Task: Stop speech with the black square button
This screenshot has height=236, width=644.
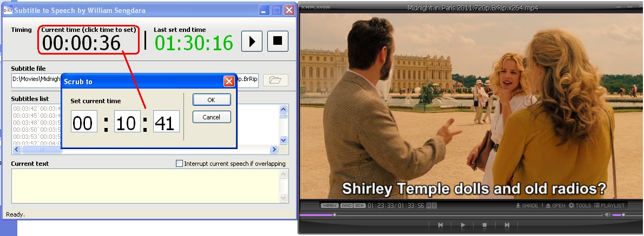Action: [278, 41]
